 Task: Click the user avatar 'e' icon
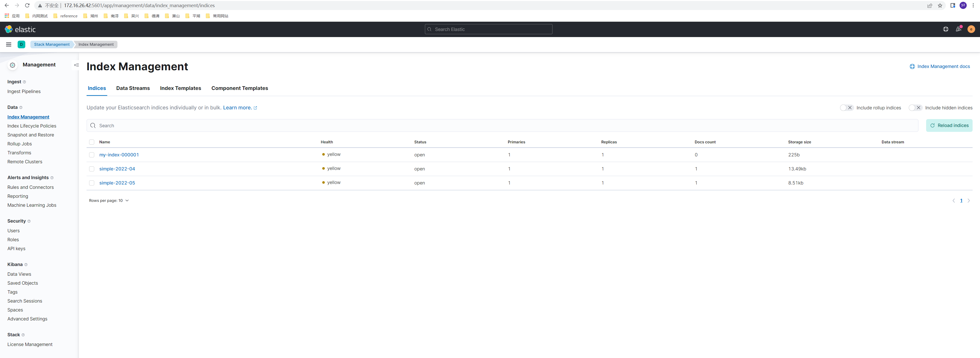pyautogui.click(x=971, y=29)
